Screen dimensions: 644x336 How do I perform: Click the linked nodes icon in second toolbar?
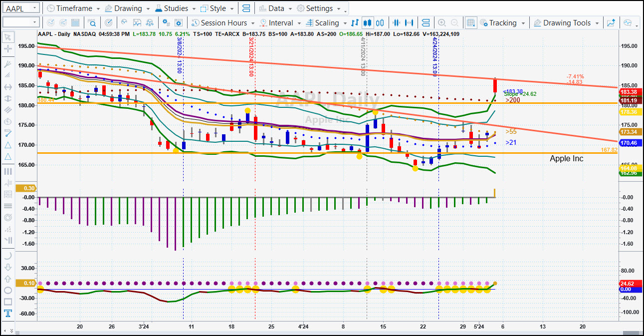tap(150, 23)
